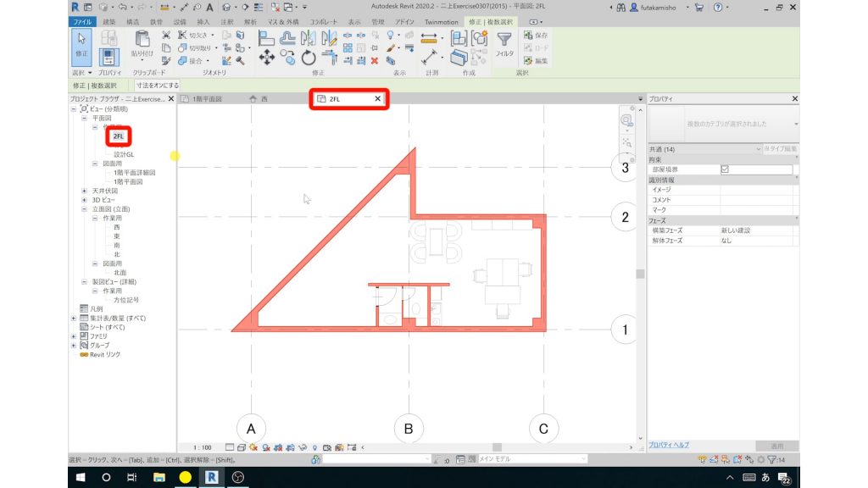Image resolution: width=868 pixels, height=488 pixels.
Task: Open the プロパティヘルプ link
Action: click(669, 445)
